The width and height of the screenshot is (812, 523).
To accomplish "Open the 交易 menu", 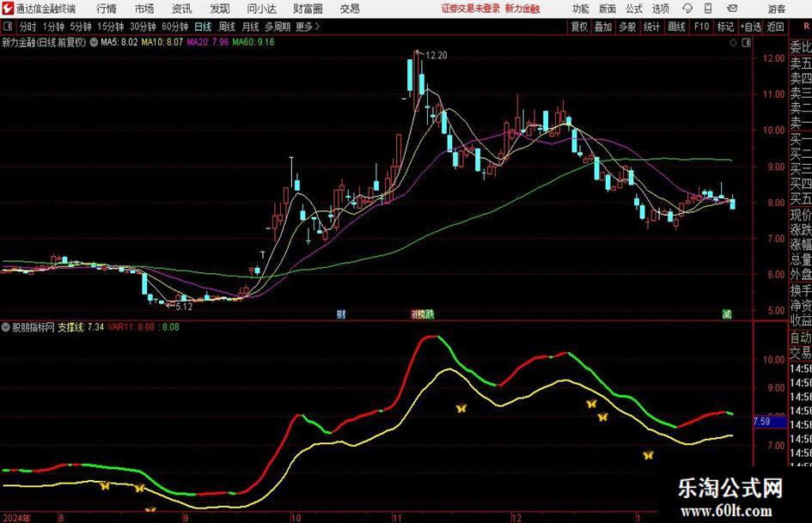I will [350, 9].
